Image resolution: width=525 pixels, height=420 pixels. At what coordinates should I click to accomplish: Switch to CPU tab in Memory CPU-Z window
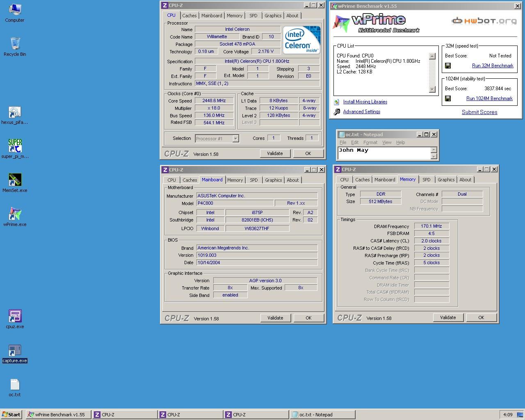344,180
